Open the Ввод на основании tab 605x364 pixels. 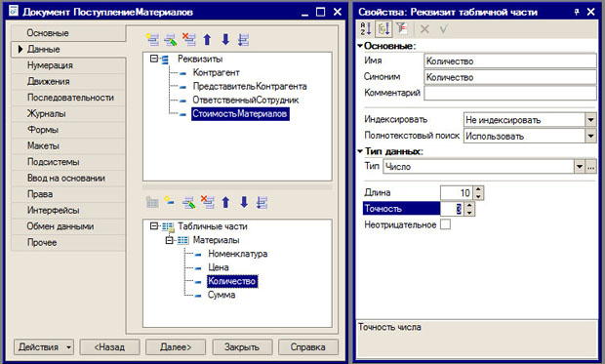[68, 178]
